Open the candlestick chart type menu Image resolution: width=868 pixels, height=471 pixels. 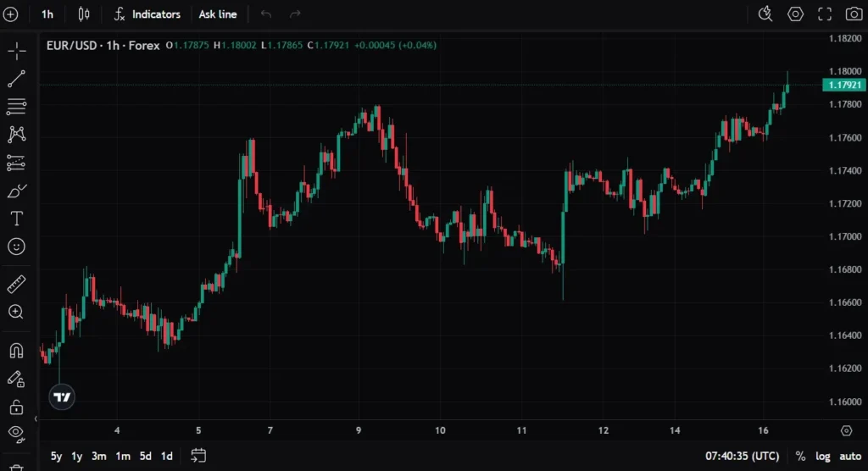[x=83, y=14]
